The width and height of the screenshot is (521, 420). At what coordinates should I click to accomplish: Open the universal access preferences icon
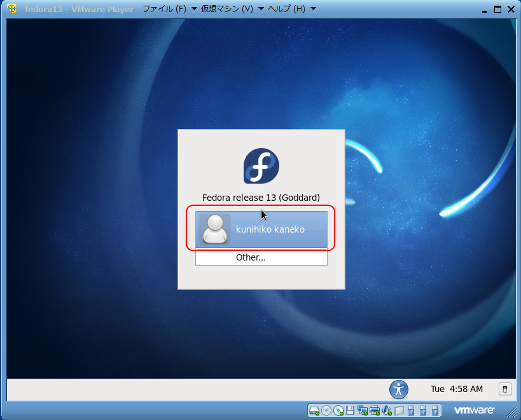(x=398, y=389)
